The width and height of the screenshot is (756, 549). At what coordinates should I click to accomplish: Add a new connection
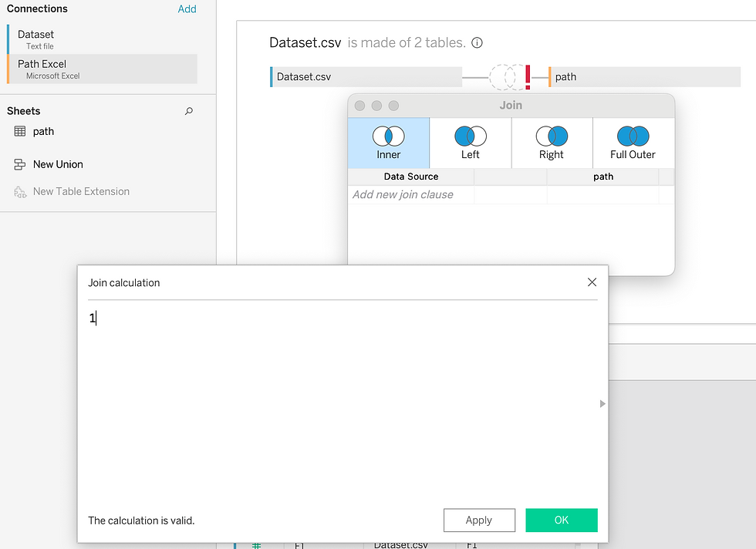(x=187, y=8)
